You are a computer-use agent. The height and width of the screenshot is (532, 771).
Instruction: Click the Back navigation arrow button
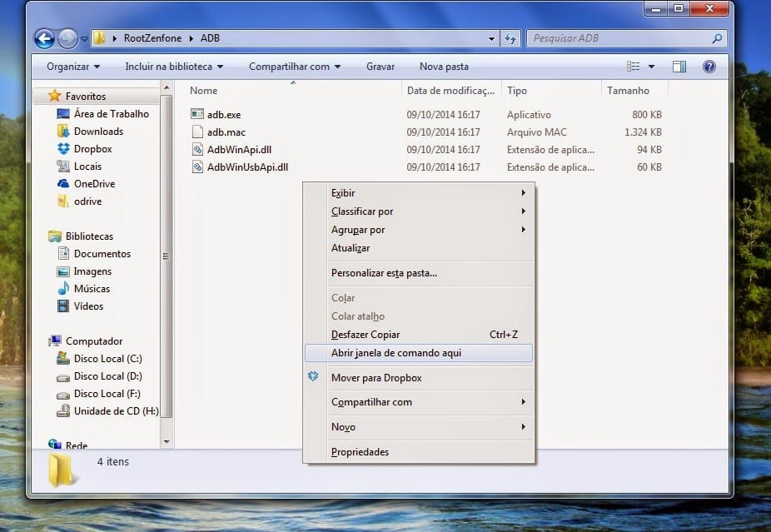tap(45, 38)
